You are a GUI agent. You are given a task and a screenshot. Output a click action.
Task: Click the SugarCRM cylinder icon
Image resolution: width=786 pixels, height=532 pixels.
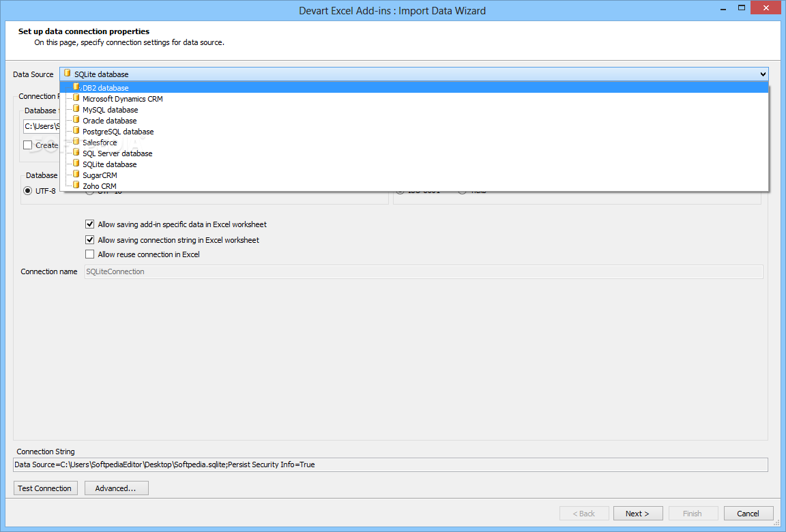point(76,175)
